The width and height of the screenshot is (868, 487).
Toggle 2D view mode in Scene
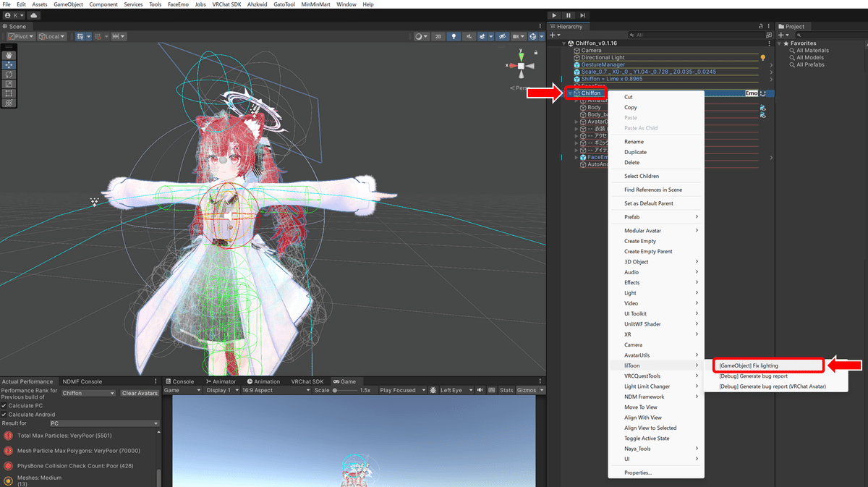[438, 36]
